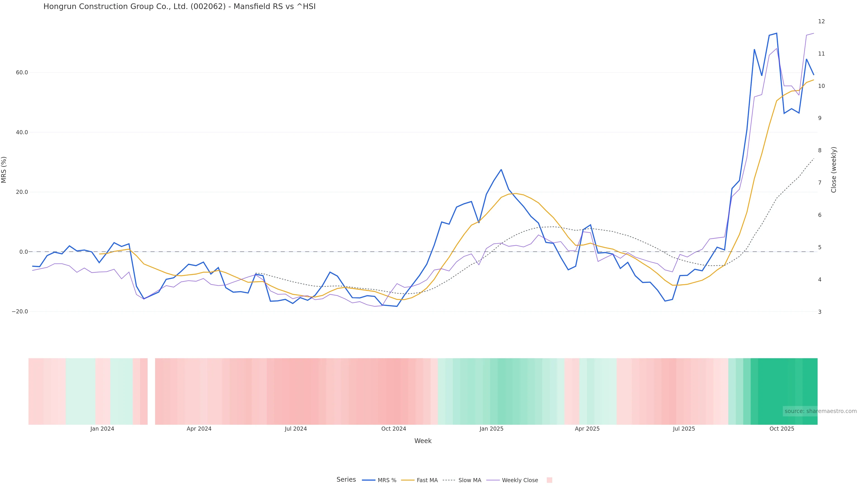This screenshot has width=868, height=488.
Task: Click the 60.0 MRS axis tick
Action: pos(21,72)
